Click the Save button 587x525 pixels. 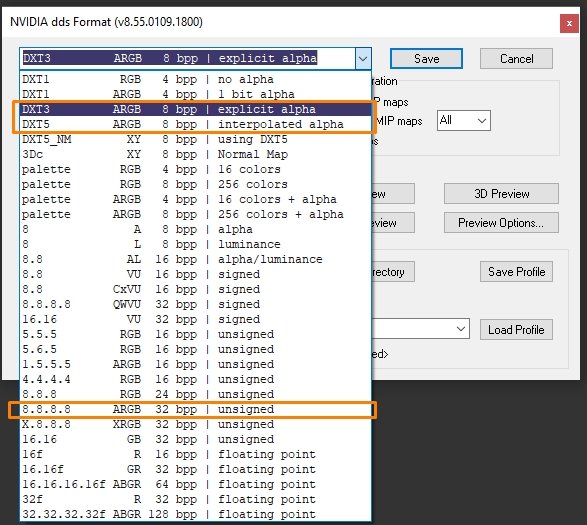click(x=426, y=58)
